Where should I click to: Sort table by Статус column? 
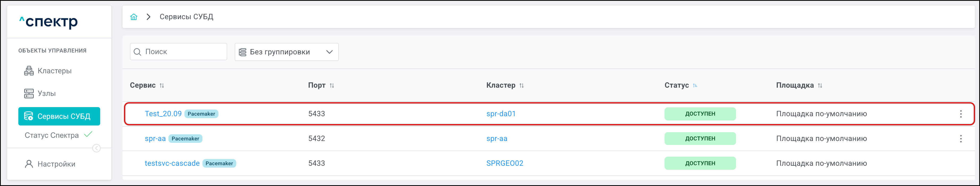point(695,85)
